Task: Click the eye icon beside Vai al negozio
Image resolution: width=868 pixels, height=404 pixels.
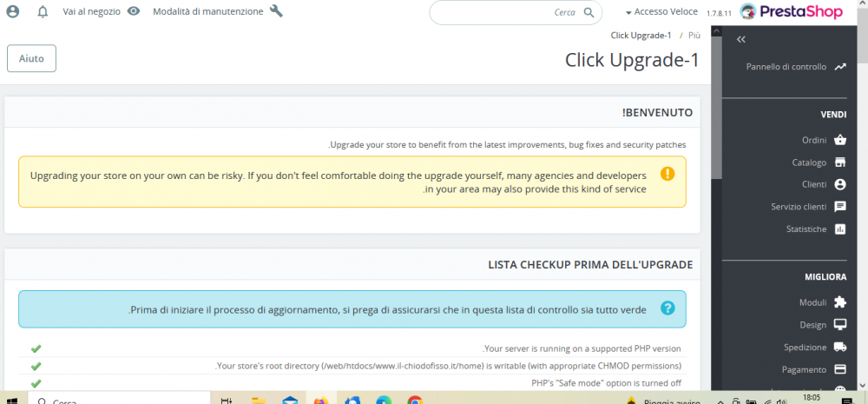Action: tap(134, 11)
